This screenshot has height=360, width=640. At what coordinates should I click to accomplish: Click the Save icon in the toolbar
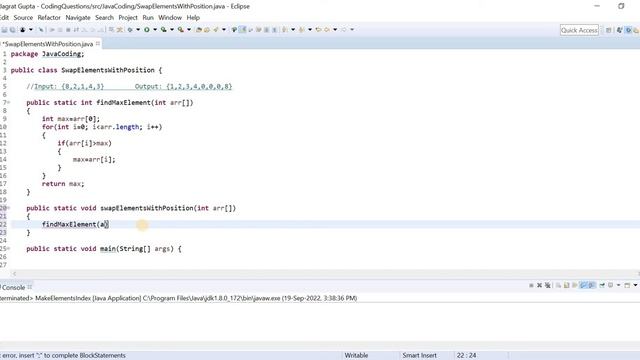pos(4,30)
